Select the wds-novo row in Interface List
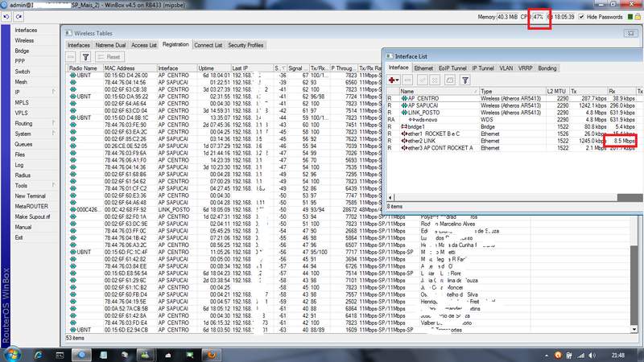The width and height of the screenshot is (644, 362). (x=514, y=119)
